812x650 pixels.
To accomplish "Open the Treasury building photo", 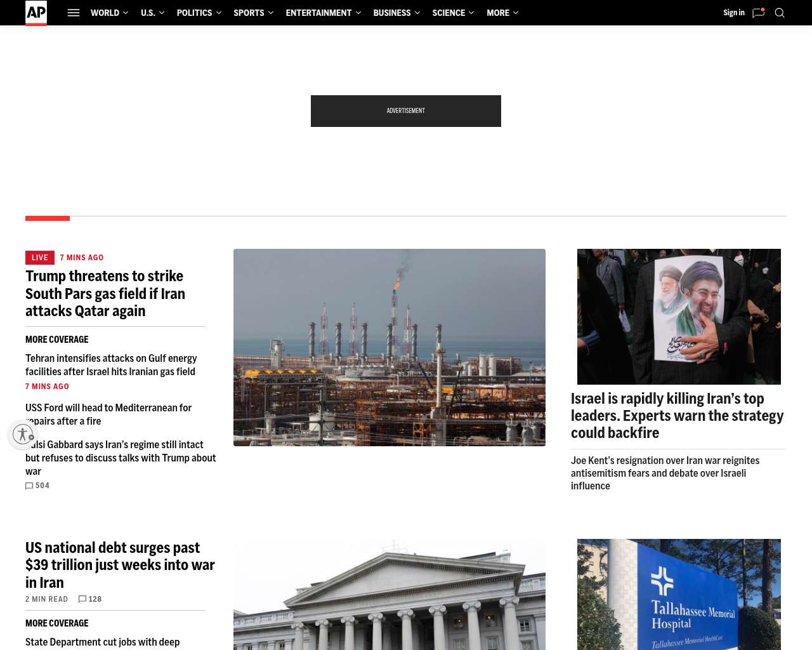I will [x=390, y=594].
